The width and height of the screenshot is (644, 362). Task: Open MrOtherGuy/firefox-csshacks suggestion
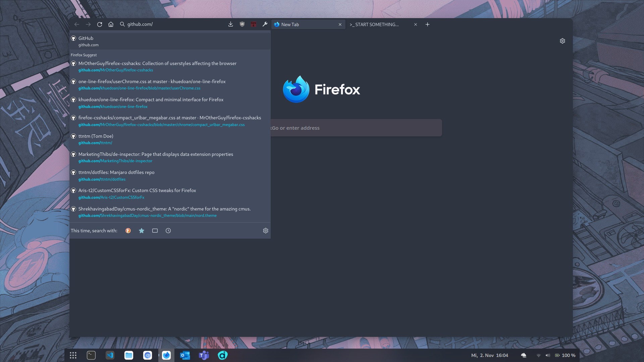[x=157, y=66]
